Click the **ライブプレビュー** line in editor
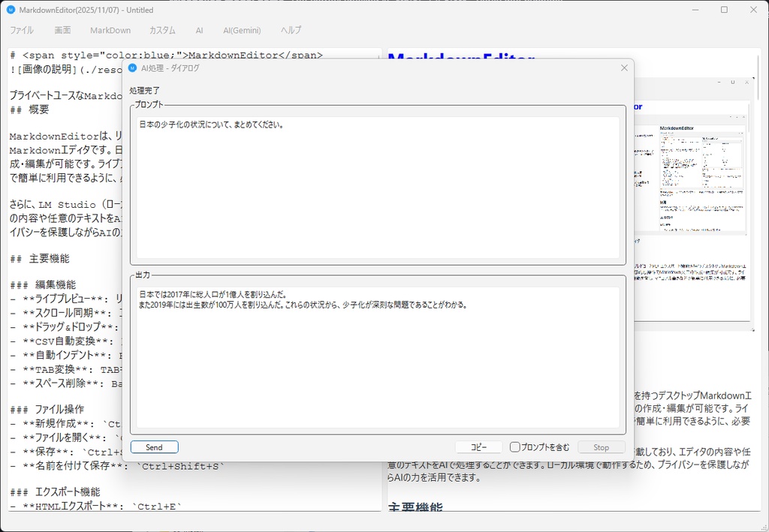This screenshot has width=769, height=532. tap(66, 299)
